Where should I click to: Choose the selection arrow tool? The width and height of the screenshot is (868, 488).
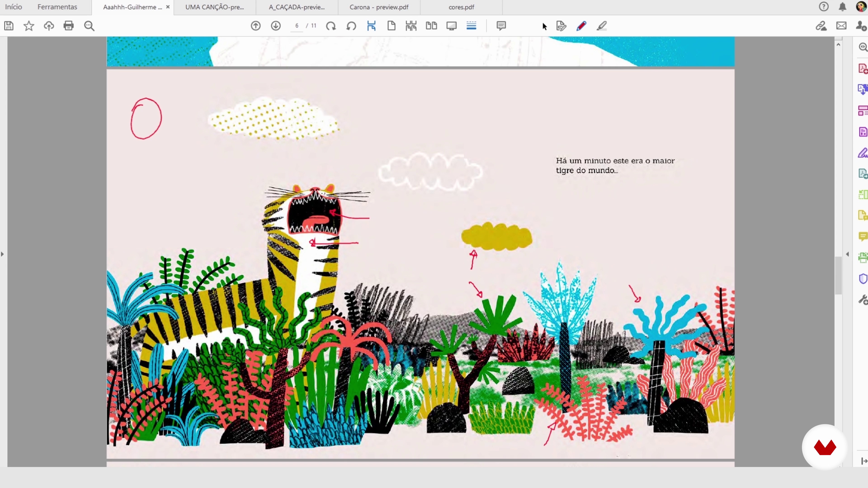pos(545,26)
